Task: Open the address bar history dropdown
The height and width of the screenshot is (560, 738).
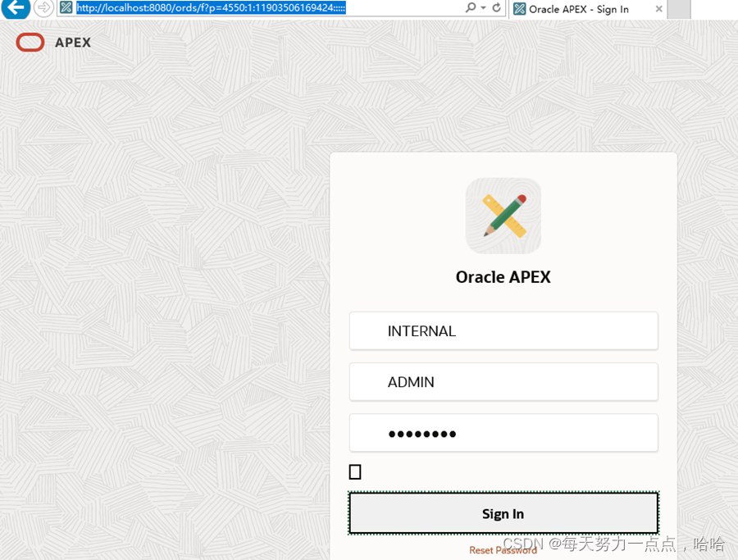Action: click(x=481, y=9)
